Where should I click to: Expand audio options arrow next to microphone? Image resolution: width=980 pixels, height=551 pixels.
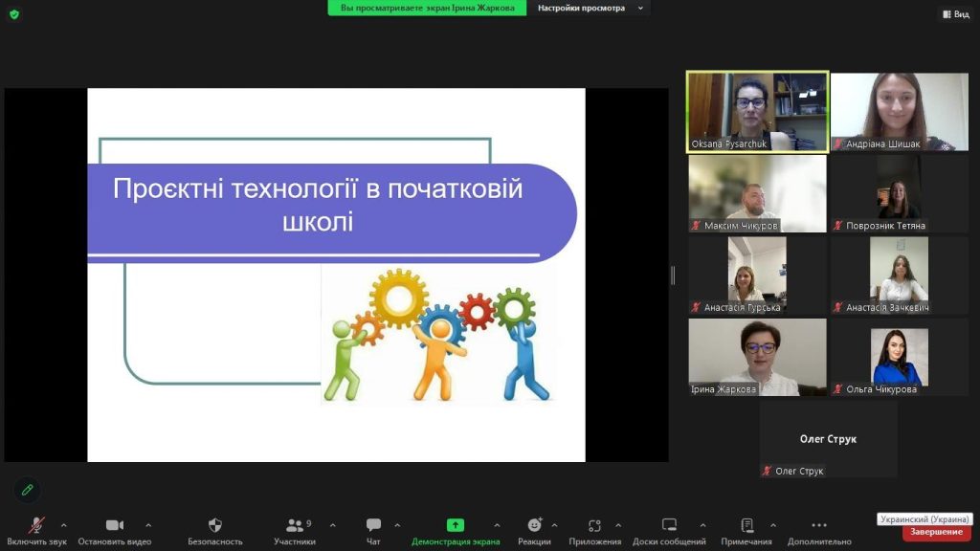(x=64, y=525)
